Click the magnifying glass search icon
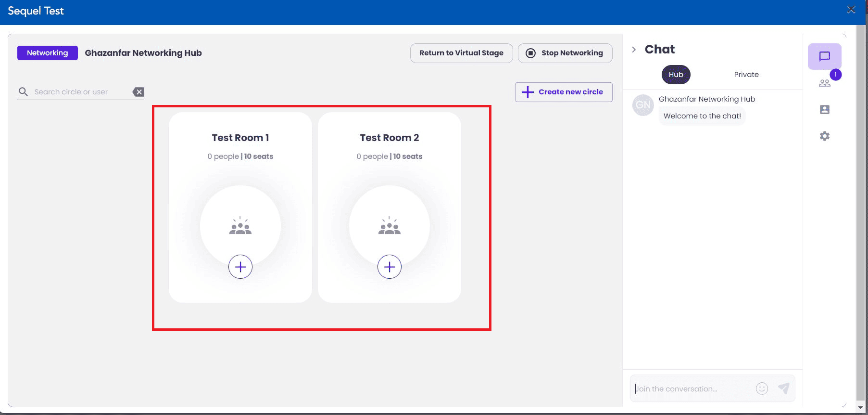Screen dimensions: 868x415 (23, 92)
